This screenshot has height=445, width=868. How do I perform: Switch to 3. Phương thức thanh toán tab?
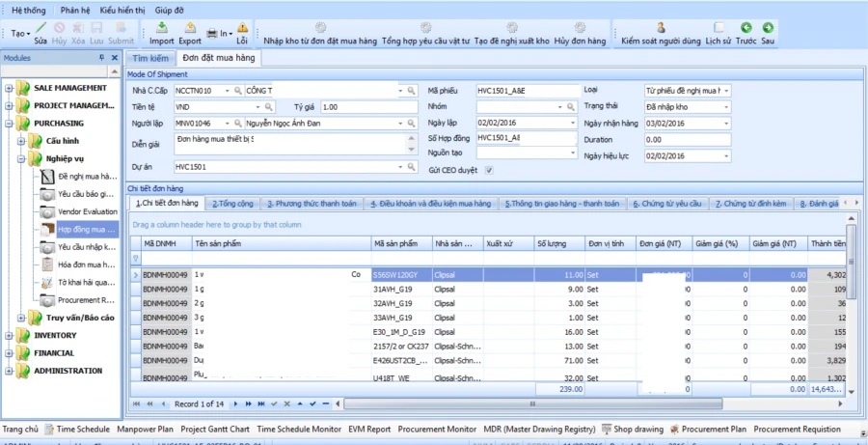[312, 204]
